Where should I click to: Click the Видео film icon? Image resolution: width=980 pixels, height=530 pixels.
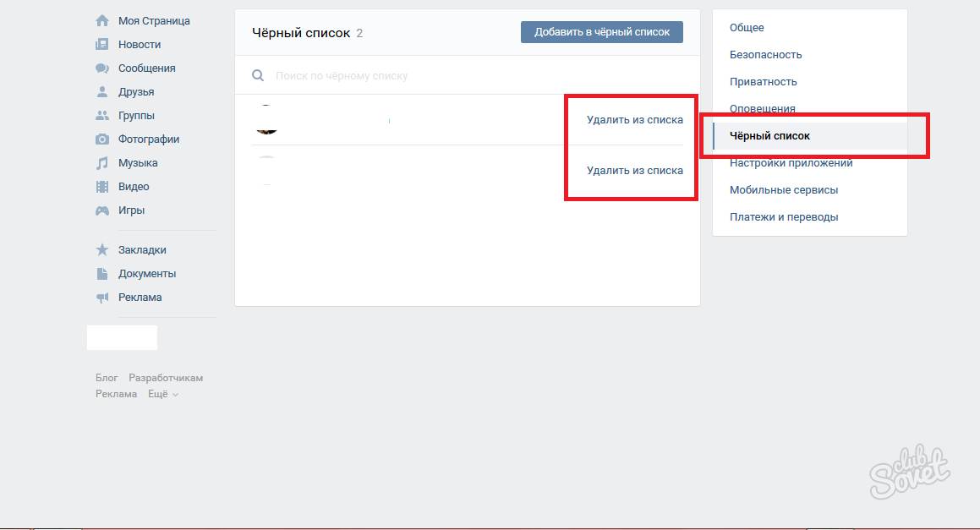tap(102, 186)
